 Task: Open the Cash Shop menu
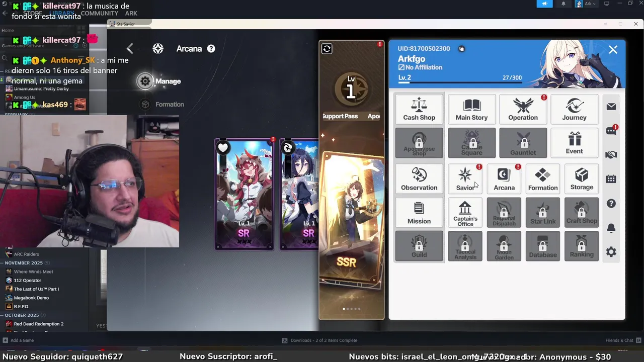pyautogui.click(x=419, y=109)
